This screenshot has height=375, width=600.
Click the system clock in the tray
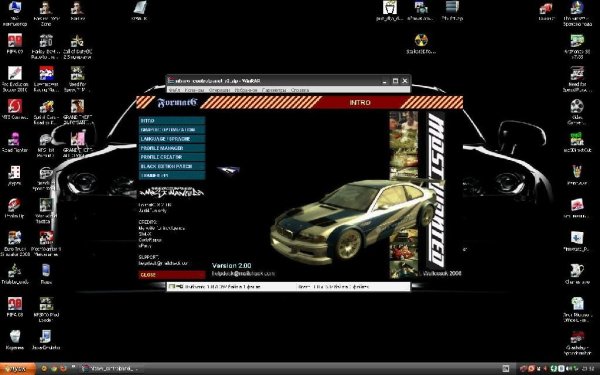click(587, 369)
